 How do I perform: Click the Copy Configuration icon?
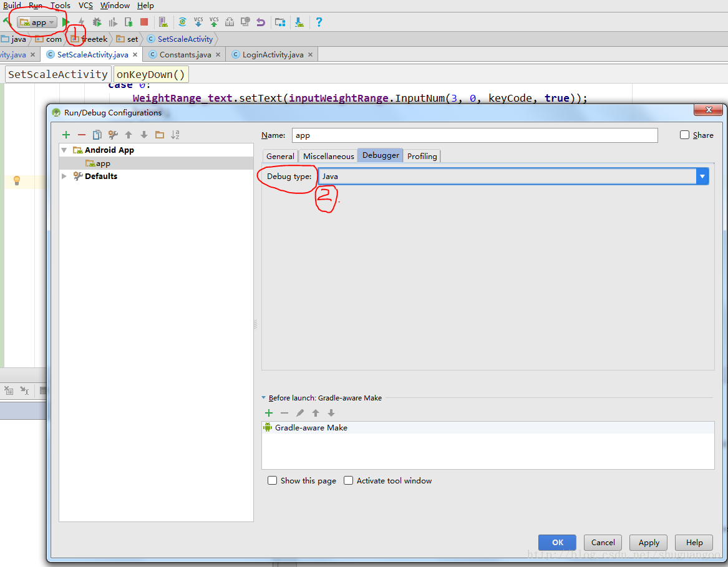pyautogui.click(x=97, y=135)
